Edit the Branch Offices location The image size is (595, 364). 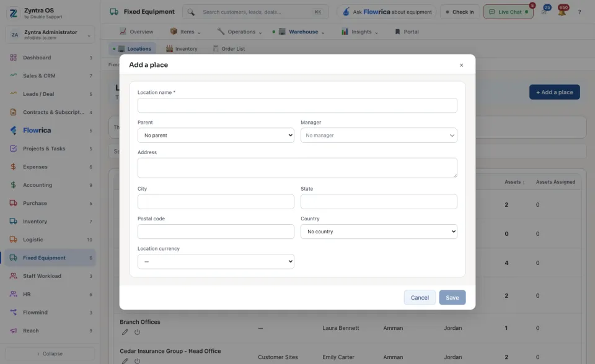(x=125, y=332)
